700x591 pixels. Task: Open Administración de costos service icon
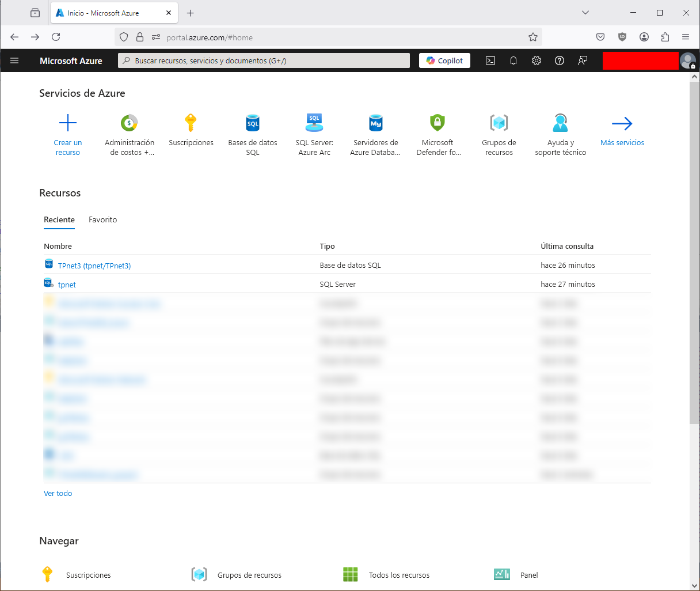[x=130, y=123]
